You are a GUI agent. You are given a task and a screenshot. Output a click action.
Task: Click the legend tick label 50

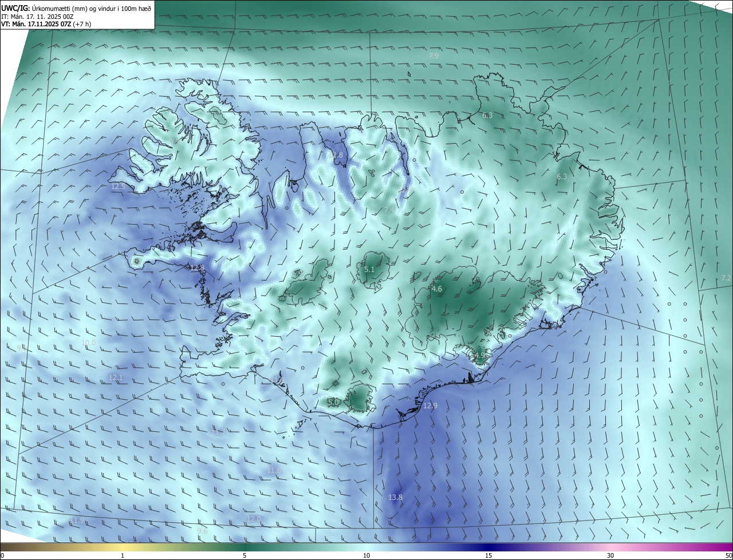(728, 555)
